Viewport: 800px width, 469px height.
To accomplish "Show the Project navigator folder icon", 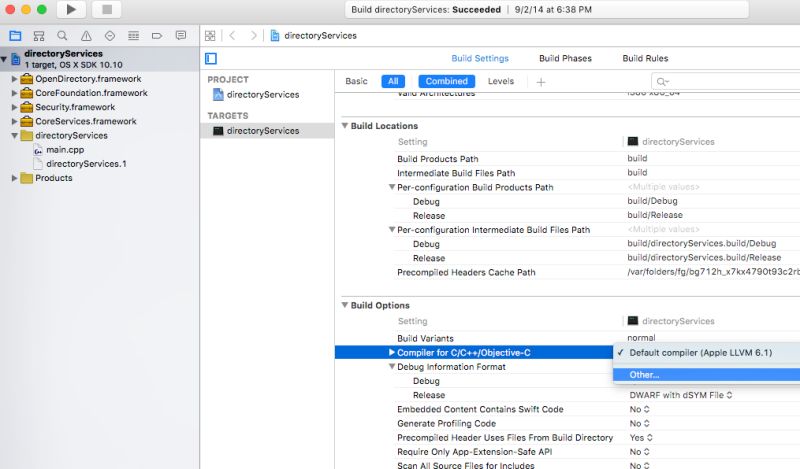I will [15, 36].
